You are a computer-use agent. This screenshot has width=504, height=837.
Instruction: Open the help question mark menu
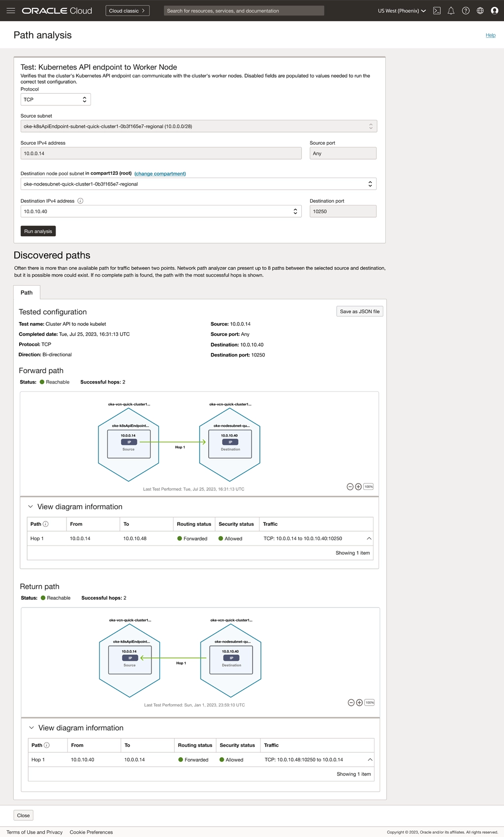click(466, 10)
